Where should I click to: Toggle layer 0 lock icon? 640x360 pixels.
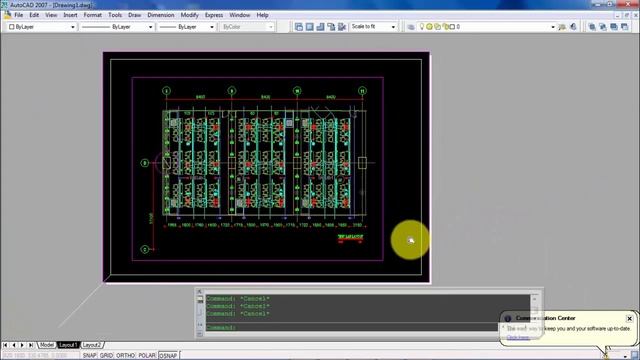point(445,27)
